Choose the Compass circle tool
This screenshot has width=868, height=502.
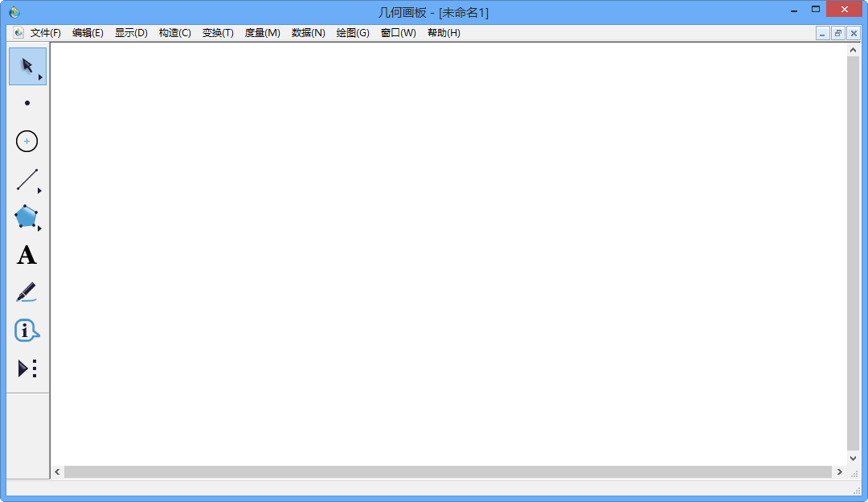coord(27,142)
